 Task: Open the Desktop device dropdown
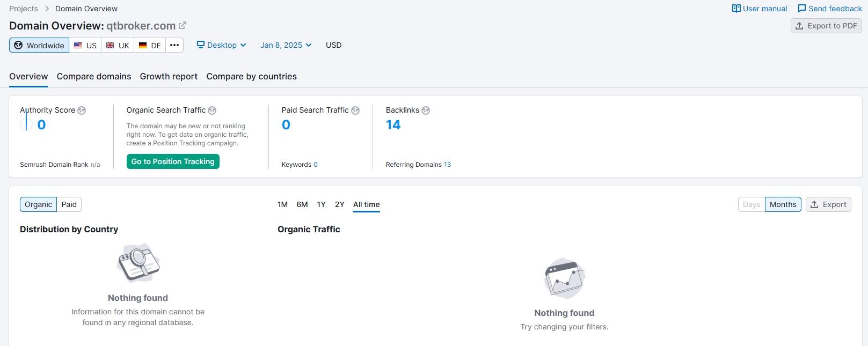coord(222,45)
